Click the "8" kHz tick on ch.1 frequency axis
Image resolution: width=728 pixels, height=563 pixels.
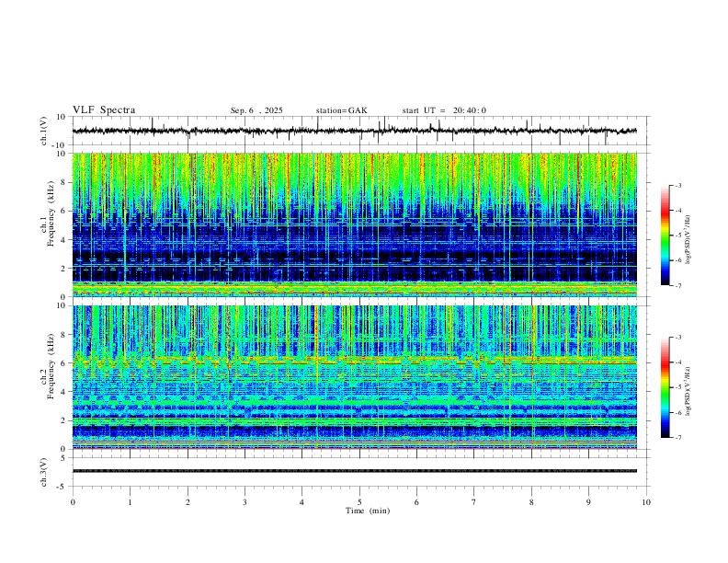(x=64, y=182)
